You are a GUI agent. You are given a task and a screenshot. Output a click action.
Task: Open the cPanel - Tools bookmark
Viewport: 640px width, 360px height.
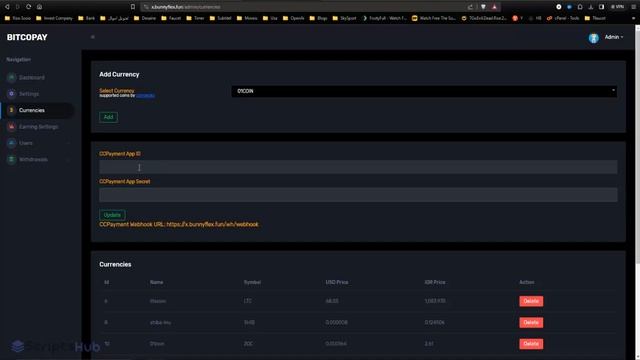point(563,18)
